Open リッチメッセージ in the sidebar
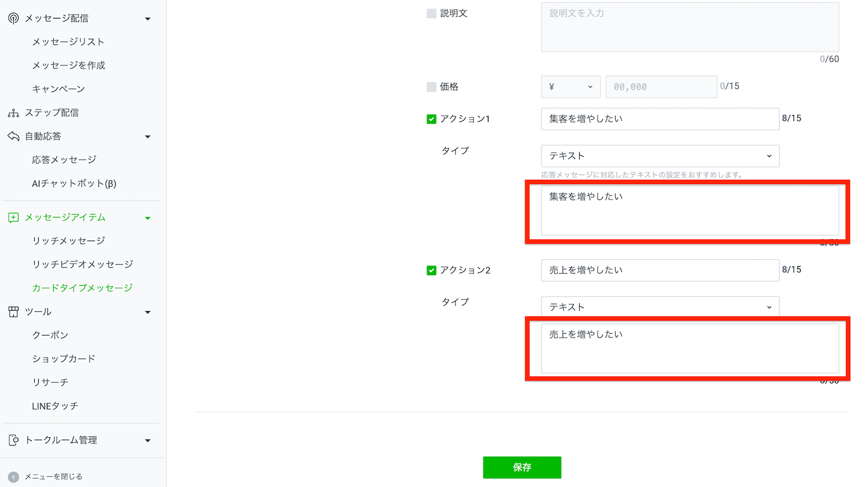Image resolution: width=868 pixels, height=487 pixels. tap(68, 241)
